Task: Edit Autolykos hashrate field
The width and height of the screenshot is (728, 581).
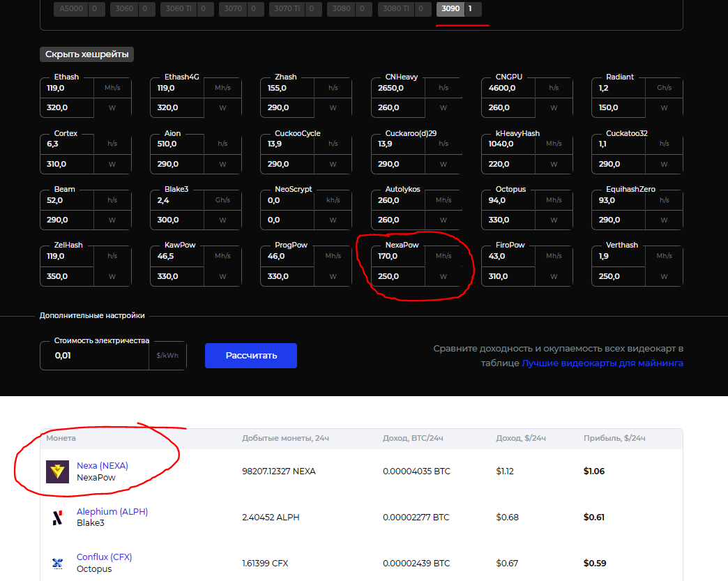Action: [398, 200]
